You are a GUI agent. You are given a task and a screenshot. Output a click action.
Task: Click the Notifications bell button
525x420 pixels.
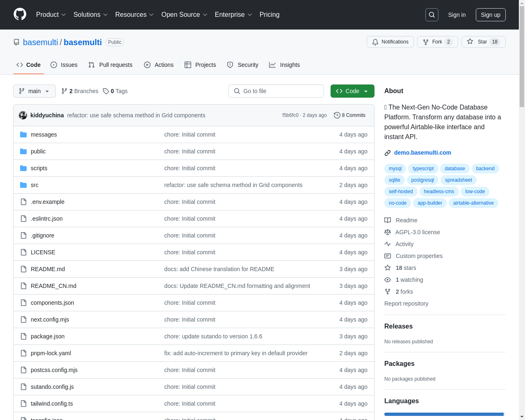(x=390, y=42)
